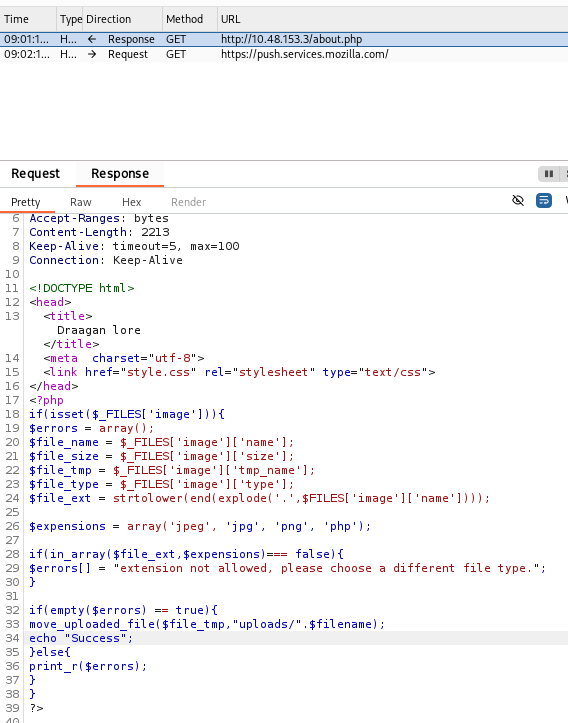Switch to side-by-side split layout icon
The width and height of the screenshot is (568, 723).
pos(549,174)
